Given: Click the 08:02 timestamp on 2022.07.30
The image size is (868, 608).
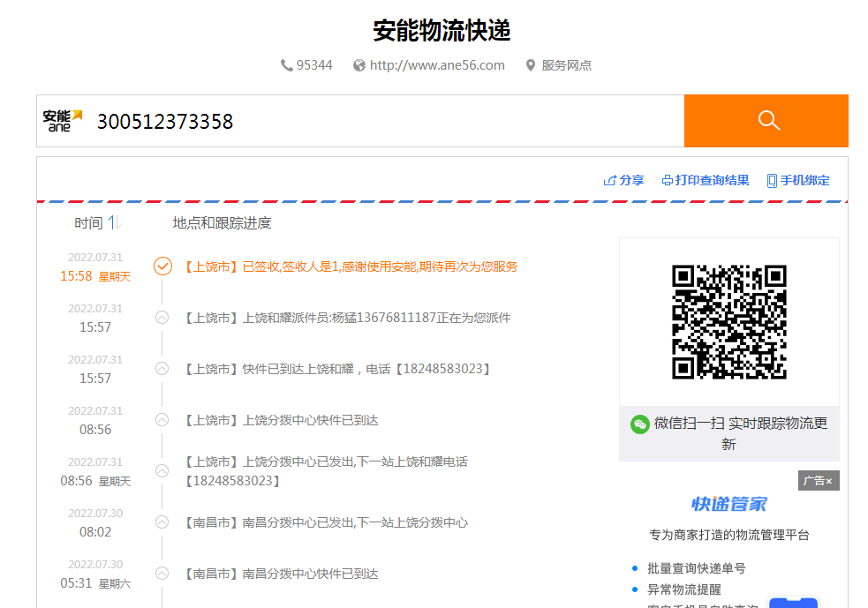Looking at the screenshot, I should pyautogui.click(x=95, y=532).
